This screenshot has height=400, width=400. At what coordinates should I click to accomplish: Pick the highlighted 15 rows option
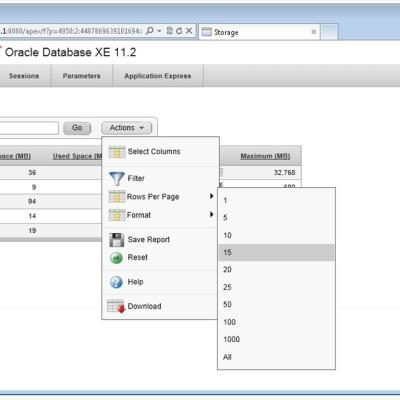tap(276, 252)
